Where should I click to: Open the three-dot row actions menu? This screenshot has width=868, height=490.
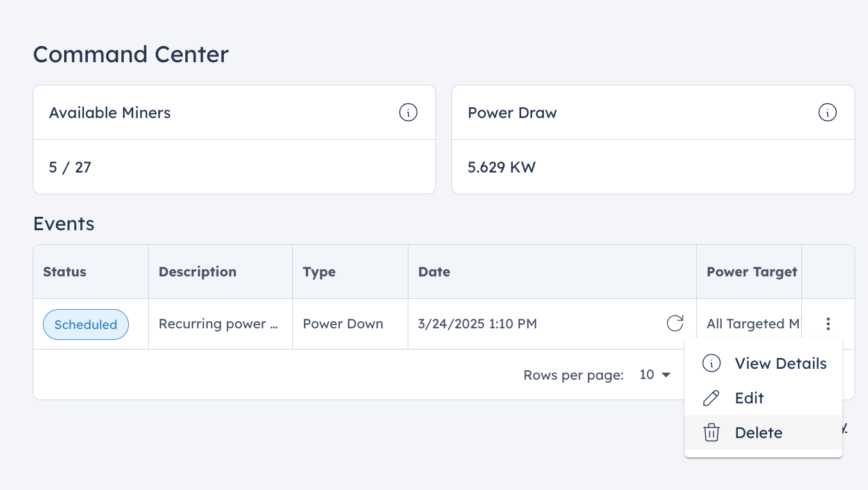pos(828,324)
